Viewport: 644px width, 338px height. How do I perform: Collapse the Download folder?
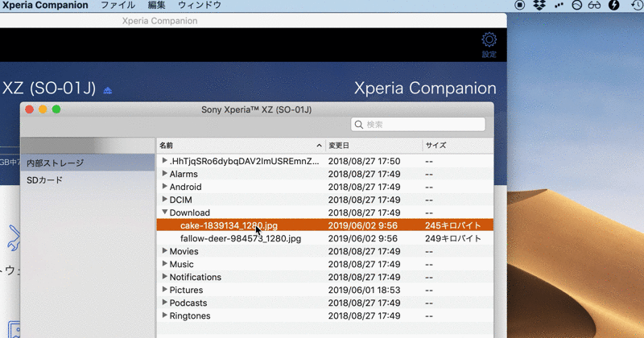coord(164,212)
